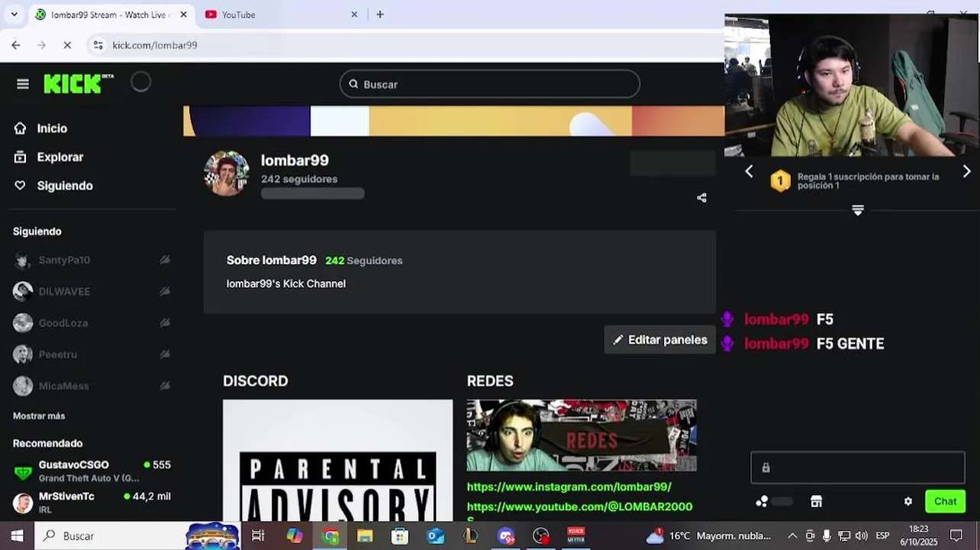Open the Windows Start menu
Viewport: 980px width, 550px height.
click(17, 535)
